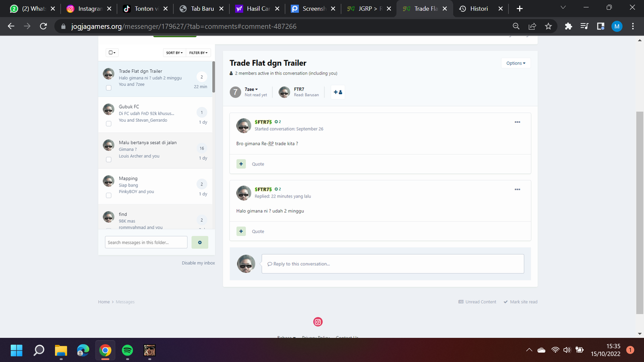Image resolution: width=644 pixels, height=362 pixels.
Task: Open the Windows Start button
Action: pyautogui.click(x=17, y=350)
